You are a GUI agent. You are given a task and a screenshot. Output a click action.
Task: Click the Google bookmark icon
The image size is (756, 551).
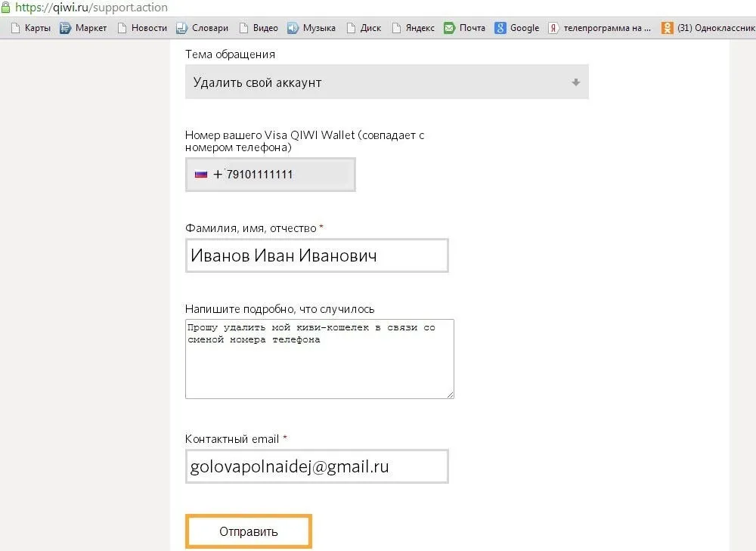coord(500,28)
